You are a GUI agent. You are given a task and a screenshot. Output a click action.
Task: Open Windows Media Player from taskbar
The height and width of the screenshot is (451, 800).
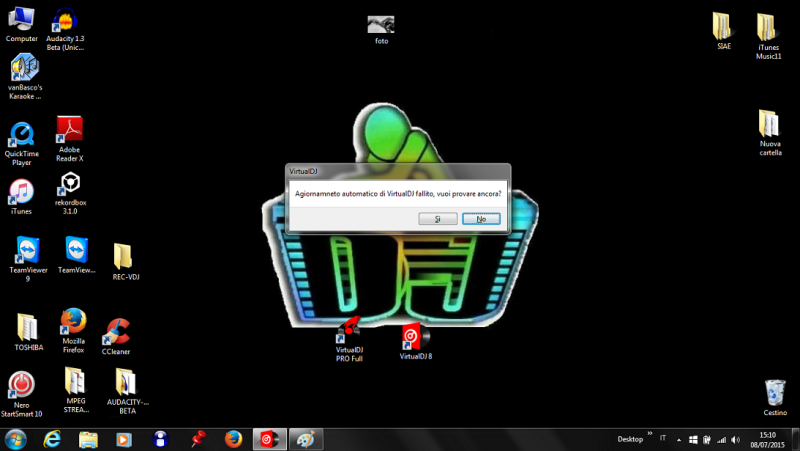pyautogui.click(x=124, y=439)
